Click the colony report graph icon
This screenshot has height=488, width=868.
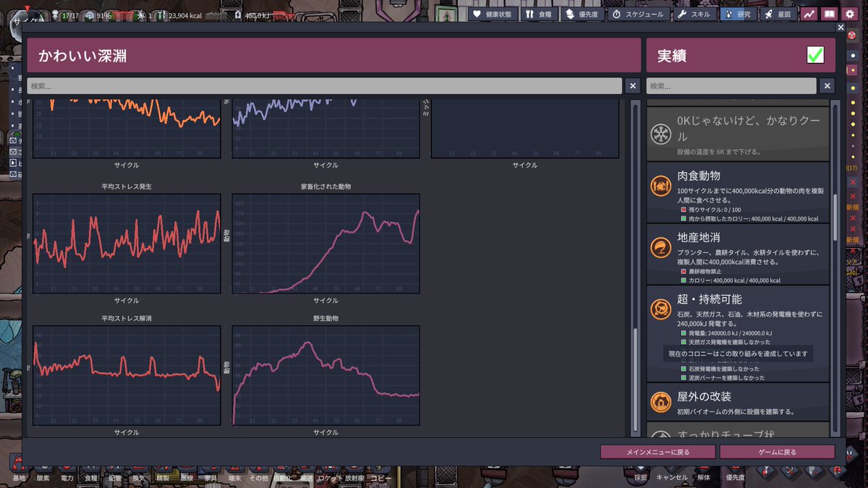coord(809,14)
